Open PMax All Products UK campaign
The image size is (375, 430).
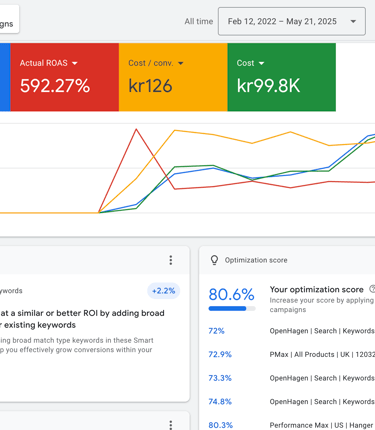pyautogui.click(x=322, y=354)
